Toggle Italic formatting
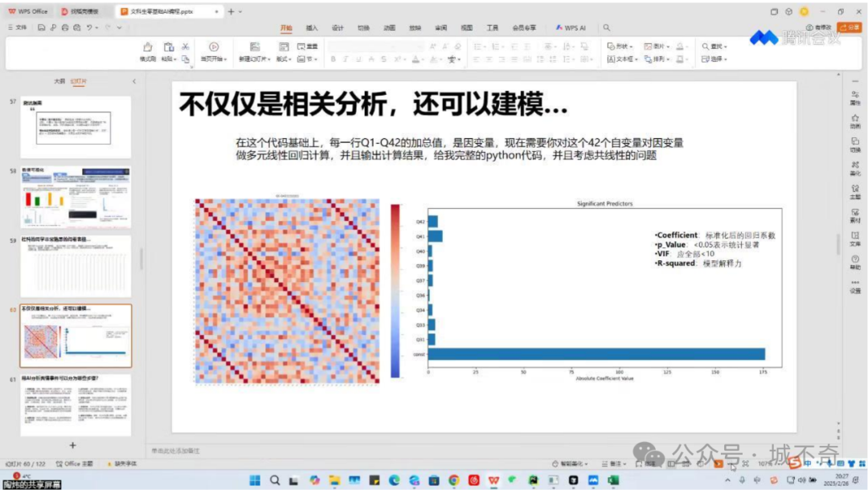Screen dimensions: 868x490 tap(346, 59)
